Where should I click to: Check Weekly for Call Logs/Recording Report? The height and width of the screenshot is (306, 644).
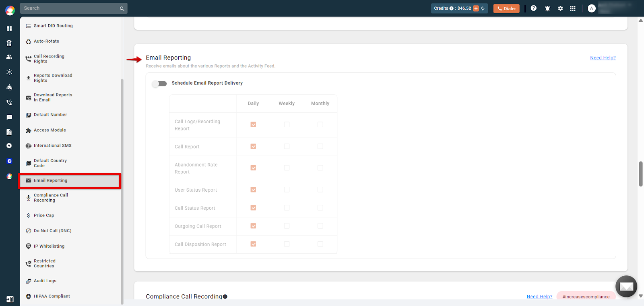click(287, 125)
